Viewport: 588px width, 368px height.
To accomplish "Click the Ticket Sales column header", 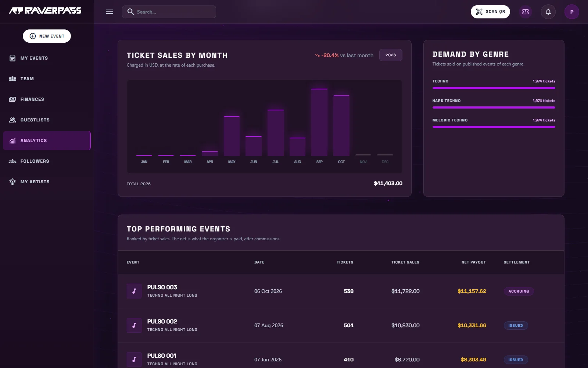I will click(405, 262).
